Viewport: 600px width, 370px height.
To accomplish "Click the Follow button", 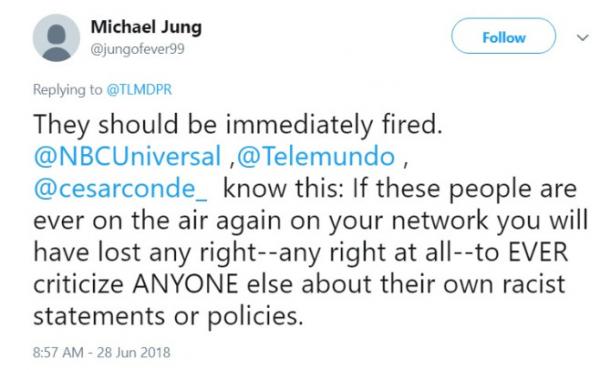I will click(x=503, y=36).
